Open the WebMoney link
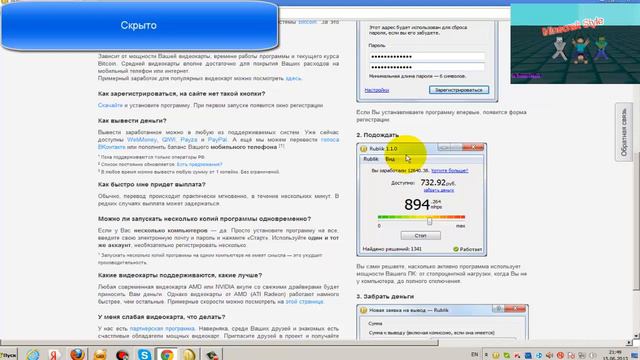This screenshot has height=360, width=640. pyautogui.click(x=142, y=140)
